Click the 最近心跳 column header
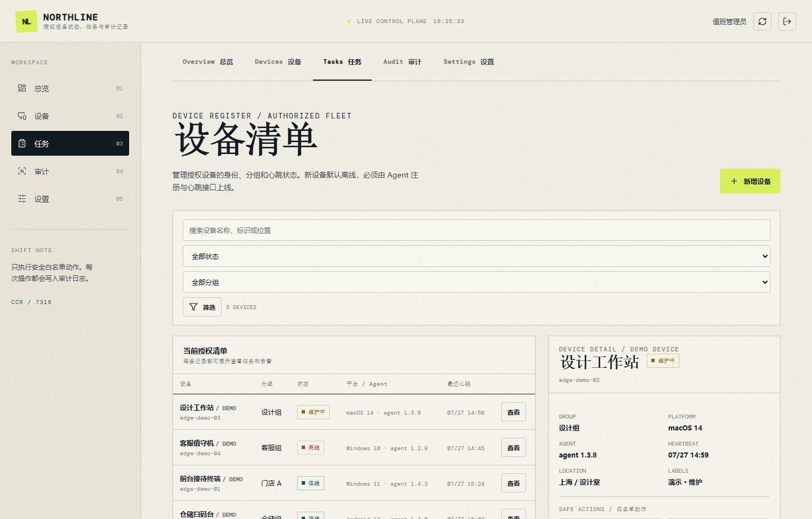 [459, 384]
